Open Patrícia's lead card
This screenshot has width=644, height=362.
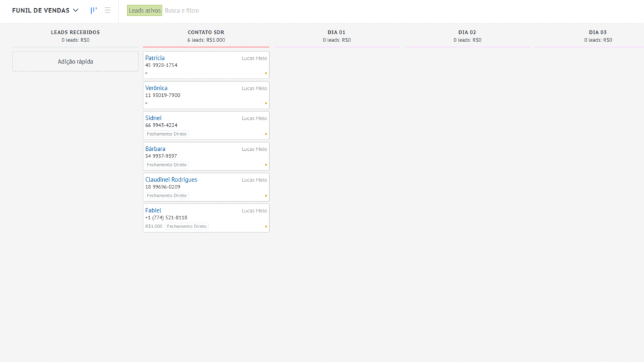(x=155, y=58)
